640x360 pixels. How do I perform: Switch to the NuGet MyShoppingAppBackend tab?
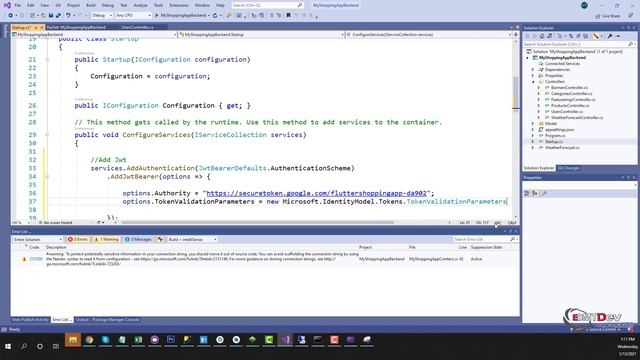point(76,27)
